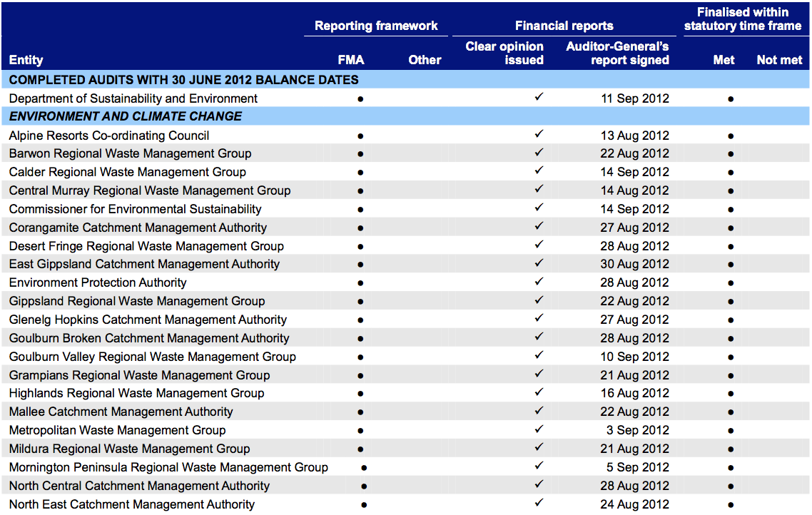Screen dimensions: 812x515
Task: Click the date 11 Sep 2012
Action: click(635, 98)
